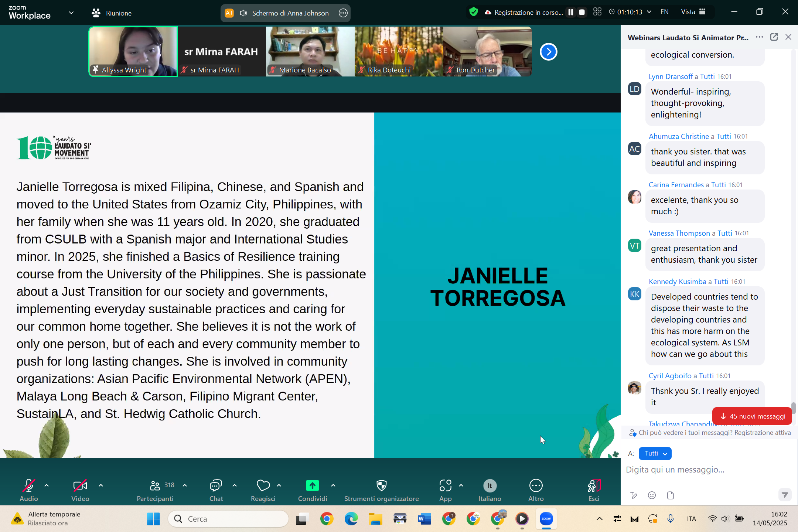Click the green Condividi share screen icon

click(x=312, y=485)
